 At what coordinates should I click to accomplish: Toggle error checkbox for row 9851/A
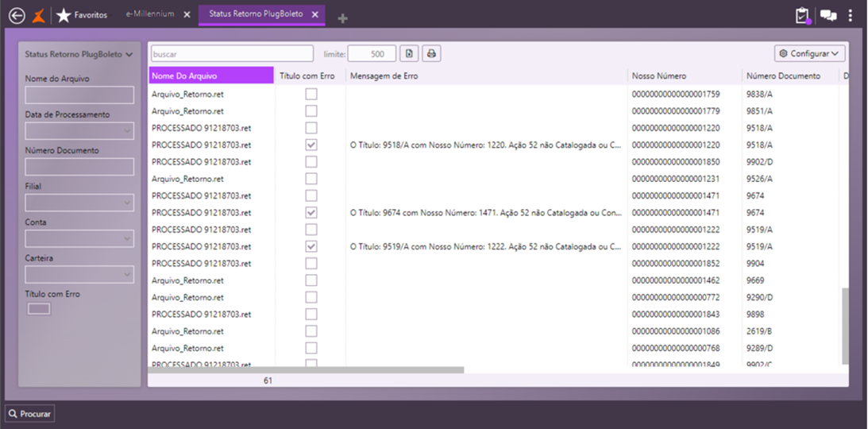[311, 111]
